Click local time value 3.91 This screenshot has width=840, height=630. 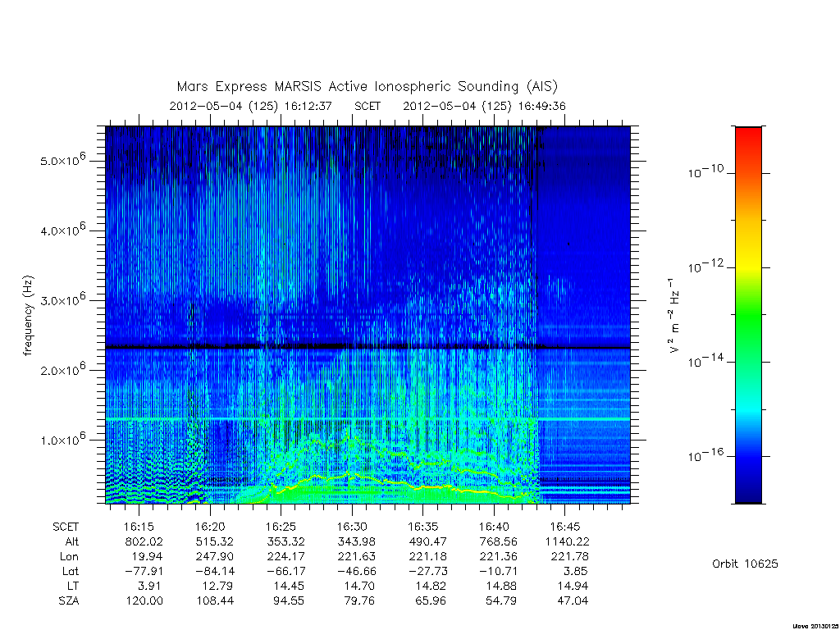(149, 586)
